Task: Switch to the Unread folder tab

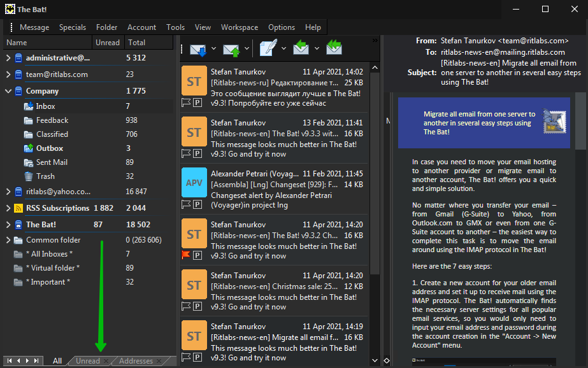Action: click(88, 361)
